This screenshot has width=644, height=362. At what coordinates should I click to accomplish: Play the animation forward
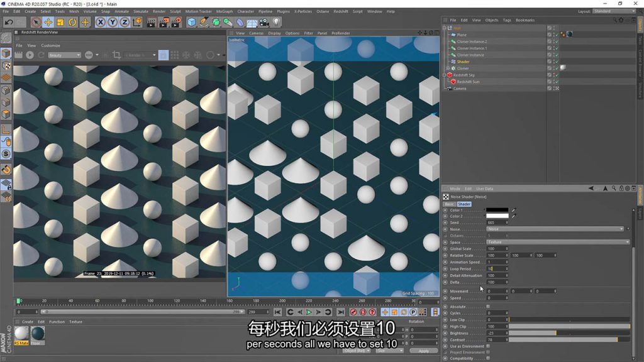pos(309,312)
